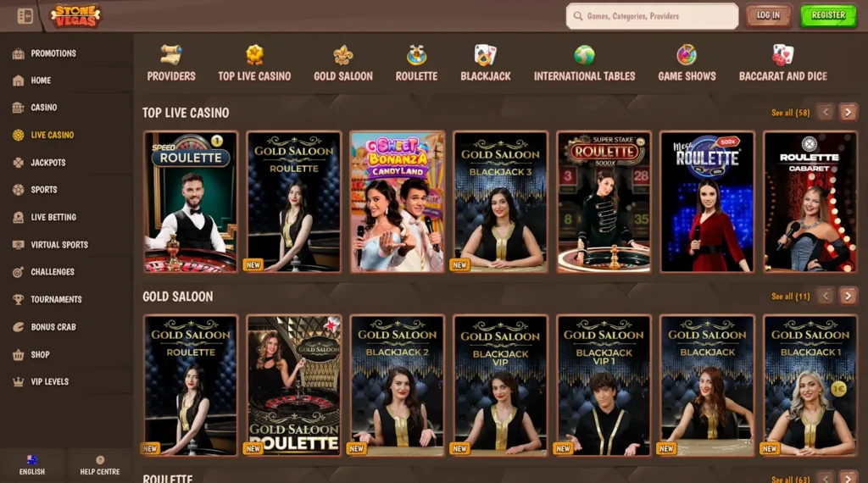Previous arrow for Gold Saloon row
The image size is (868, 483).
coord(826,297)
